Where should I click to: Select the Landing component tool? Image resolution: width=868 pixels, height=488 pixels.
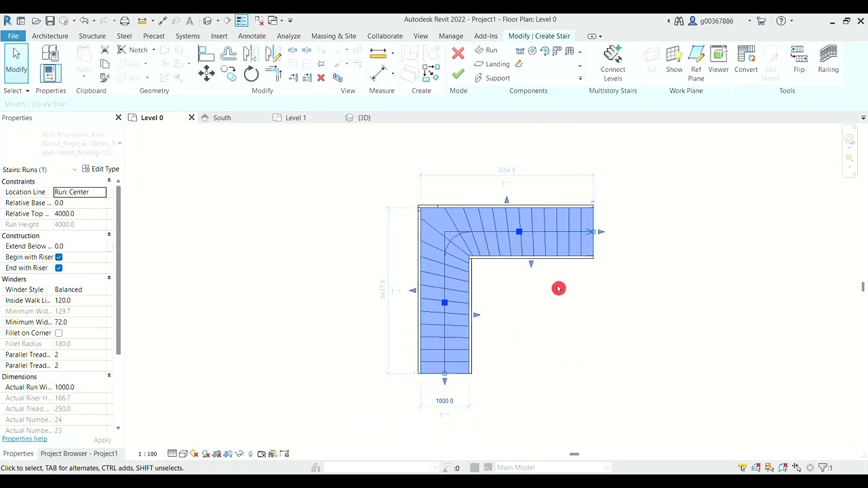click(x=492, y=64)
